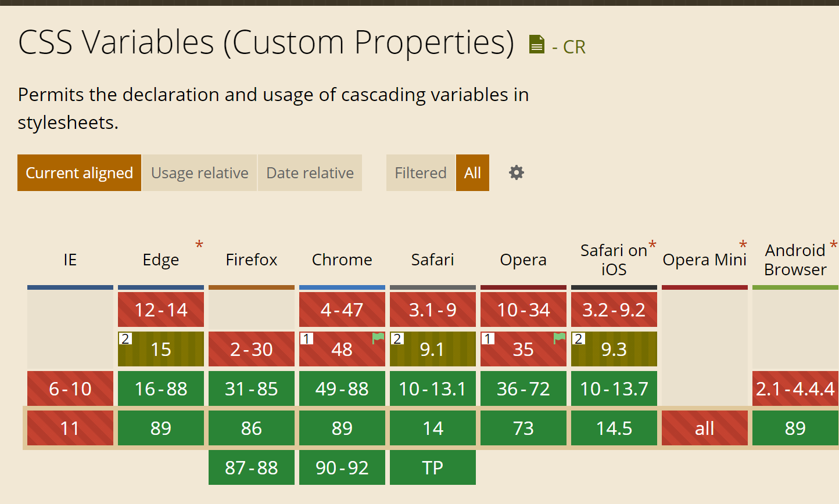Select the All browsers option

click(x=472, y=173)
